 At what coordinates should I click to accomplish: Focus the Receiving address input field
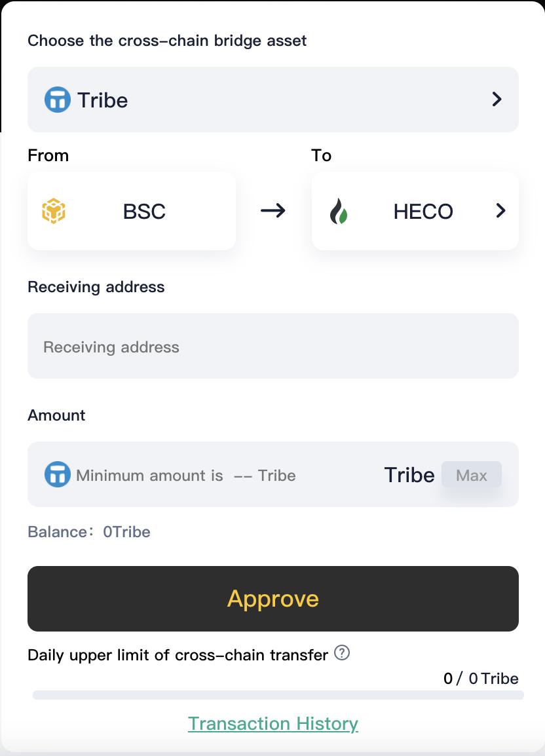272,347
